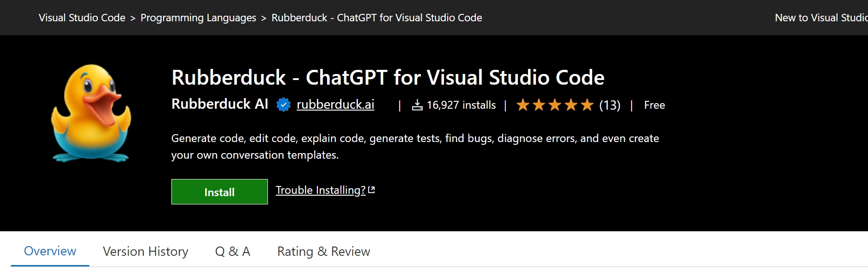Viewport: 868px width, 278px height.
Task: Select the Overview tab
Action: [49, 251]
